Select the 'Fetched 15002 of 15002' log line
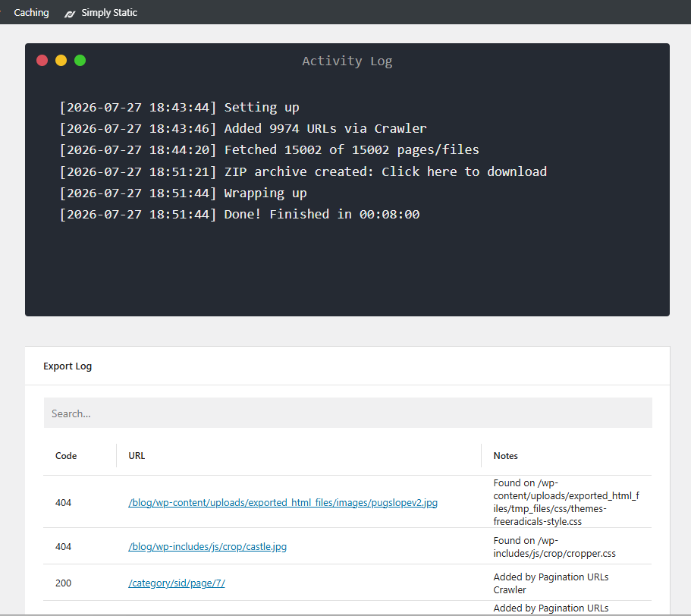Image resolution: width=691 pixels, height=616 pixels. pyautogui.click(x=269, y=149)
